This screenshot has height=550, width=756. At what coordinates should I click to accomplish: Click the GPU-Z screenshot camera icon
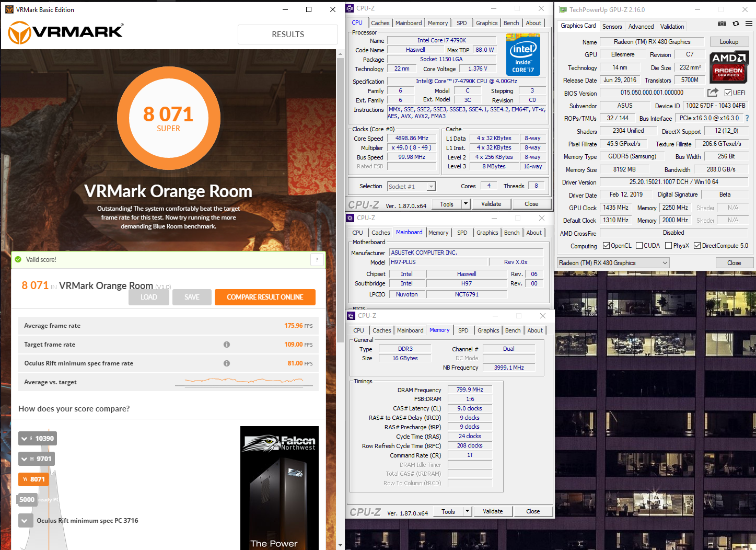pos(722,24)
